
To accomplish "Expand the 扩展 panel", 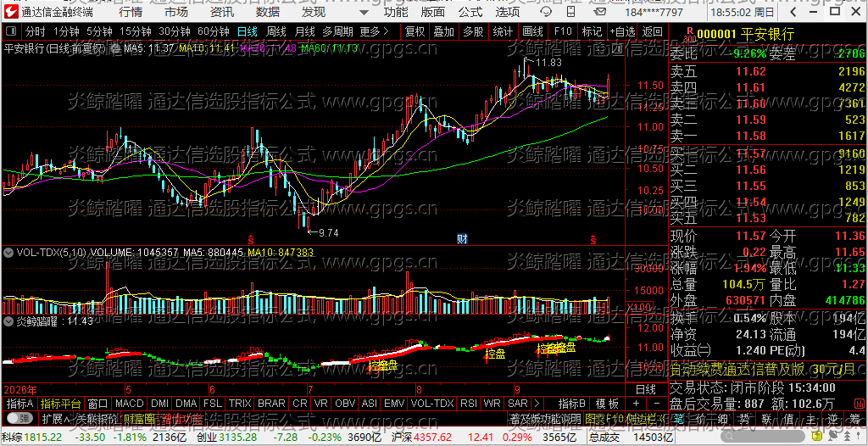I will 56,418.
